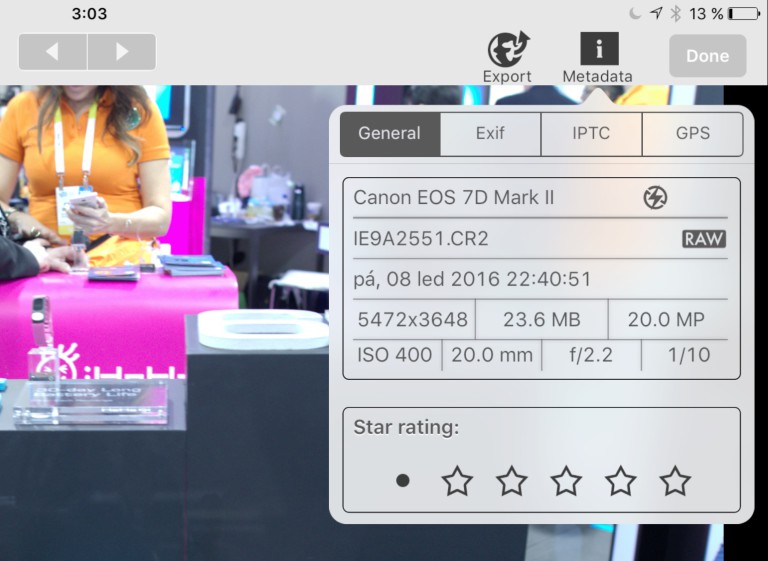Tap the Export globe icon
The width and height of the screenshot is (768, 561).
(508, 49)
